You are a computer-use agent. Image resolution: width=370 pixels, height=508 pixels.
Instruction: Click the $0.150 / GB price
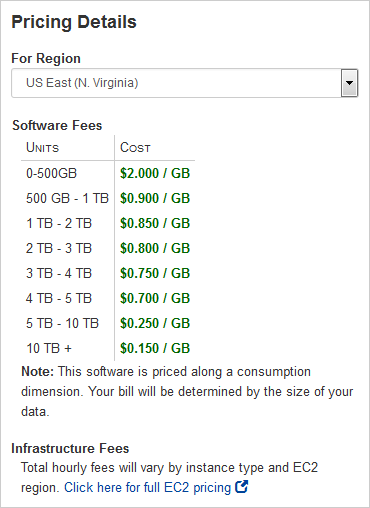tap(155, 348)
